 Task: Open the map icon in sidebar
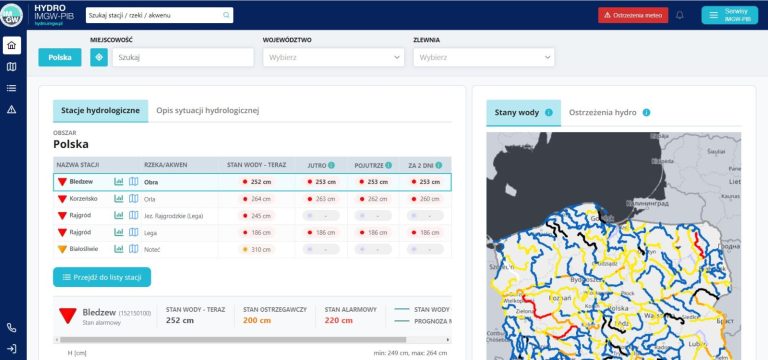12,67
